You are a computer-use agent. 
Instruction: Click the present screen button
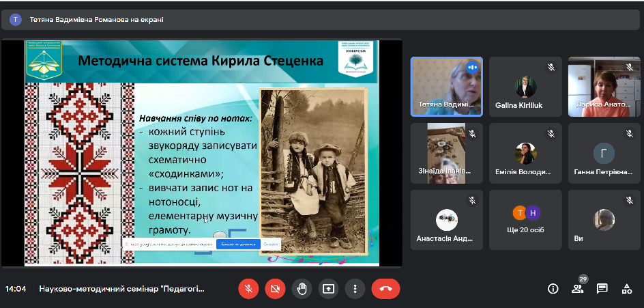coord(329,289)
